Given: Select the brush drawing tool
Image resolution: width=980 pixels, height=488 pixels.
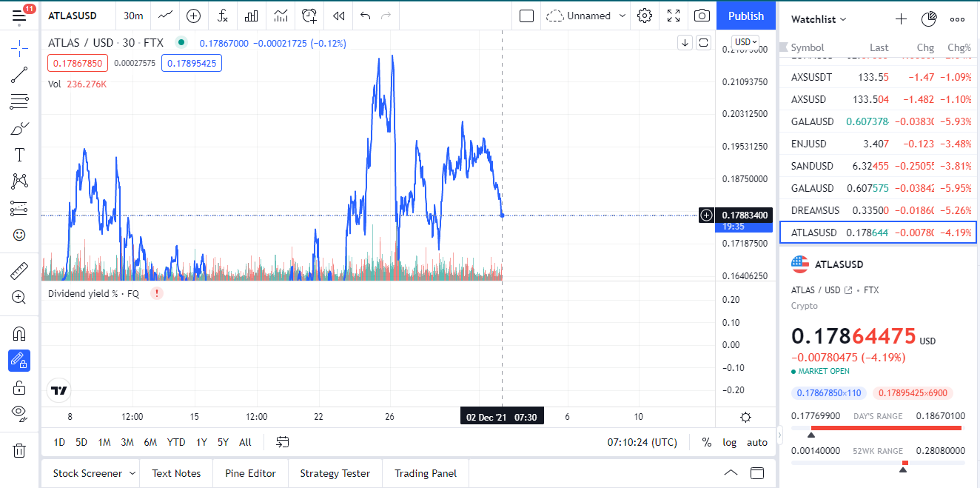Looking at the screenshot, I should 19,128.
